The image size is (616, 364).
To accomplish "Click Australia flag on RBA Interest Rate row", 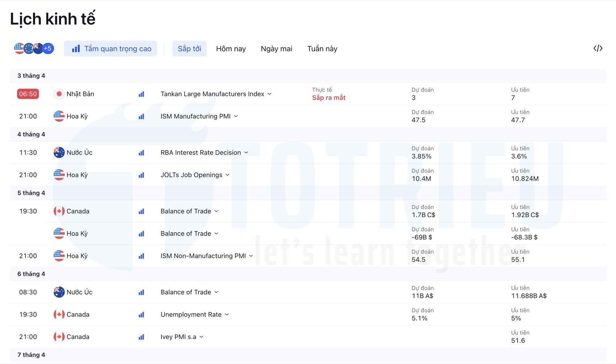I will 58,152.
